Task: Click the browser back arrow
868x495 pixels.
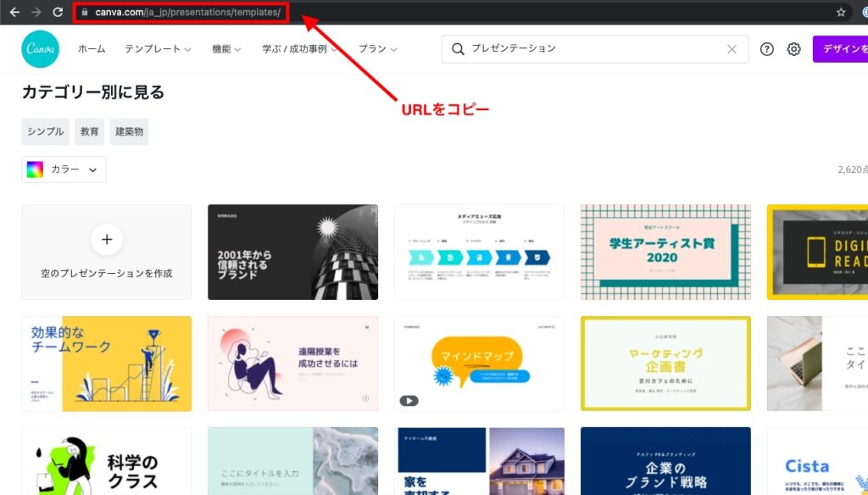Action: click(x=15, y=12)
